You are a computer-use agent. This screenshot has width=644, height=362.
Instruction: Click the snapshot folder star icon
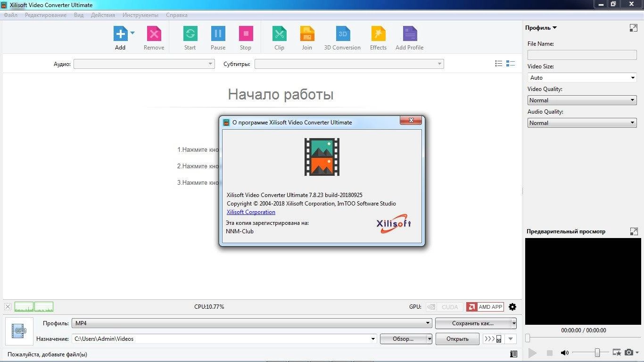[617, 353]
